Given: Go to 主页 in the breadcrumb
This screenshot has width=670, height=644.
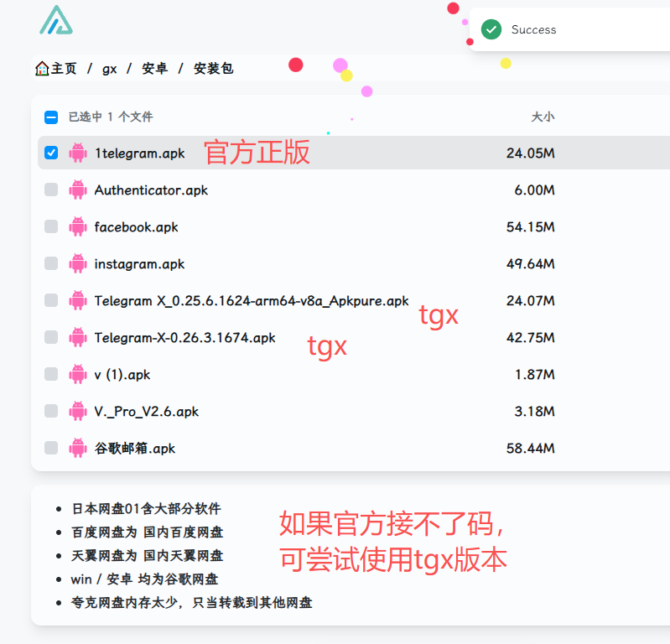Looking at the screenshot, I should coord(64,69).
